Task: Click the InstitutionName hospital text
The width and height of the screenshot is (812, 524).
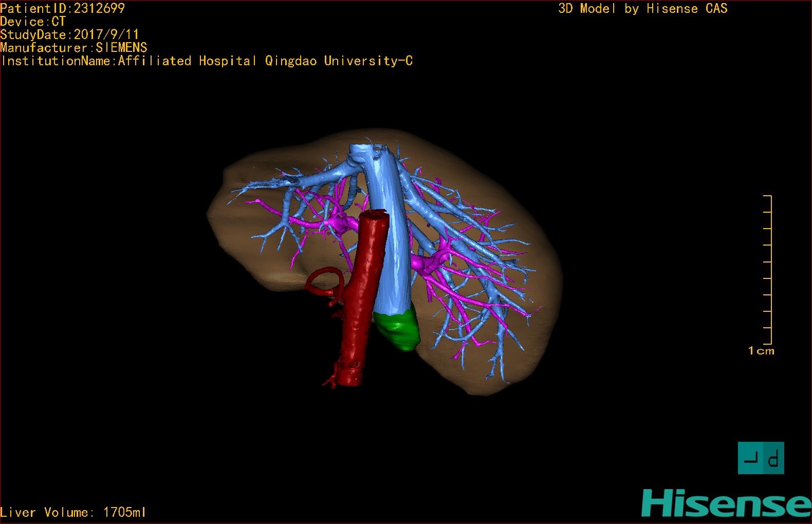Action: click(x=207, y=61)
